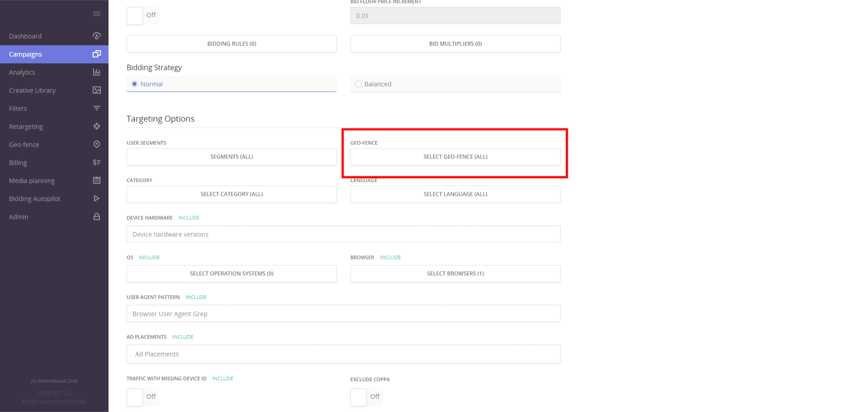Open the Select Geo-Fence (All) selector
The image size is (868, 412).
point(455,156)
